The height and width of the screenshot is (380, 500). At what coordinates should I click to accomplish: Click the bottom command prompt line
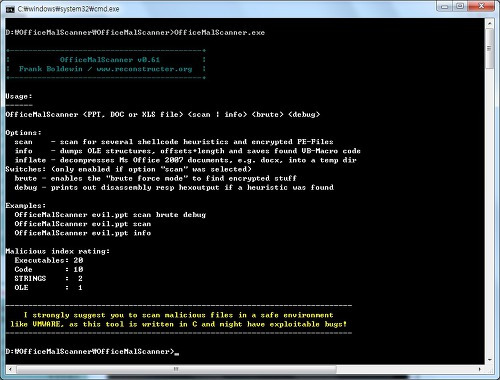[x=92, y=351]
